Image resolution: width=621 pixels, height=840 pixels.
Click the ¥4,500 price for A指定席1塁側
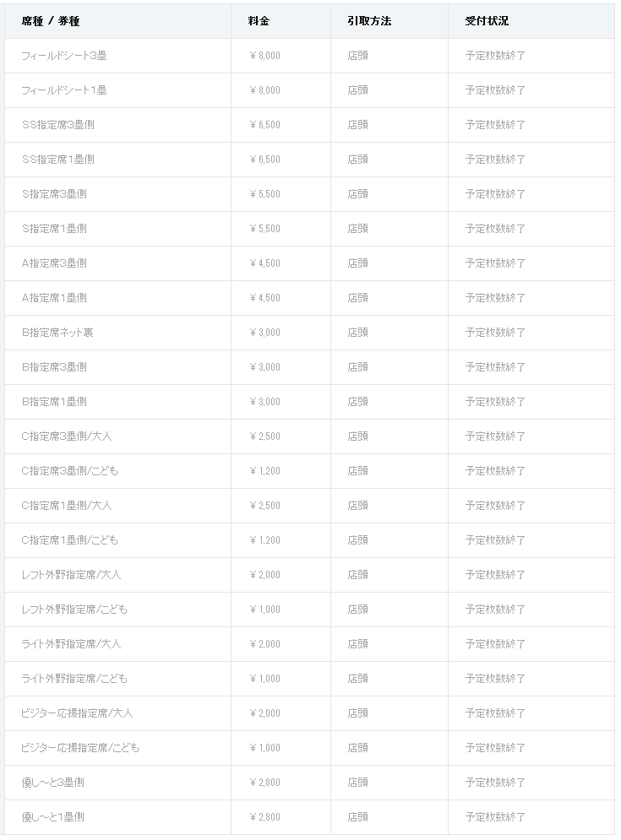point(264,298)
